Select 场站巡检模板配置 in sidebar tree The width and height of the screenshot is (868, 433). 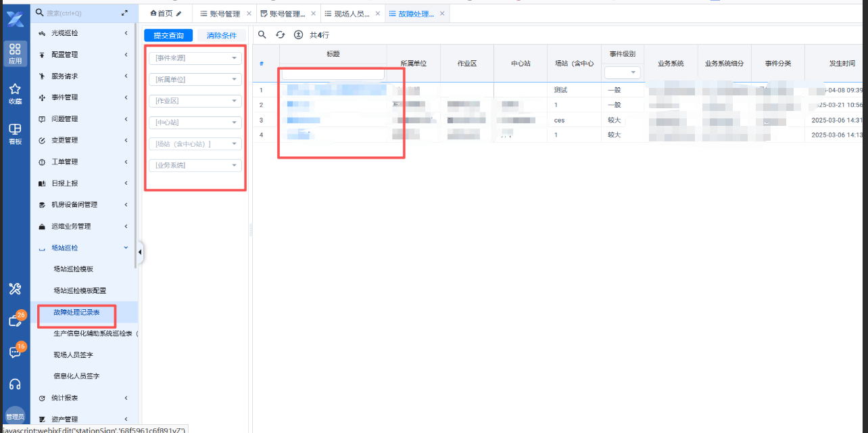[x=80, y=291]
